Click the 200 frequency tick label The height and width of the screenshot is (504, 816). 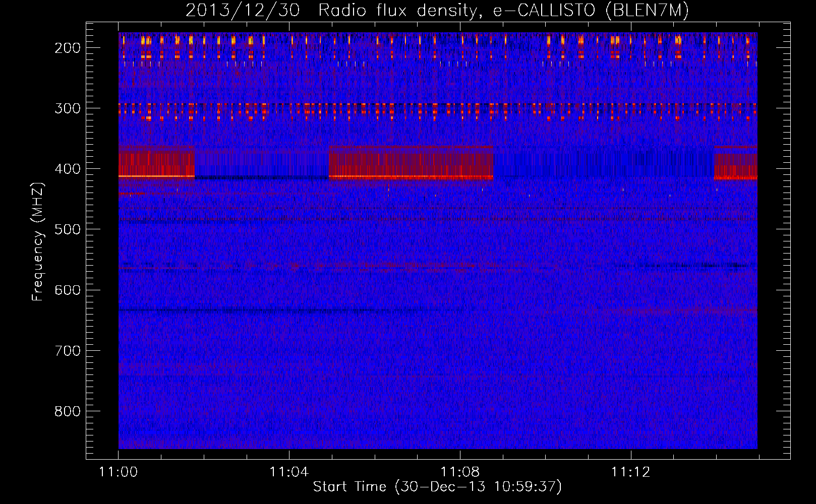(x=67, y=48)
